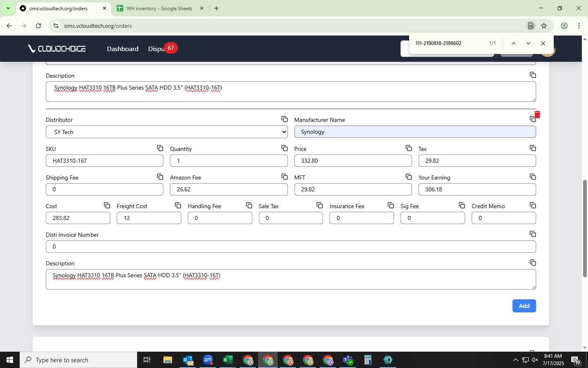
Task: Copy the Your Earning value
Action: click(532, 177)
